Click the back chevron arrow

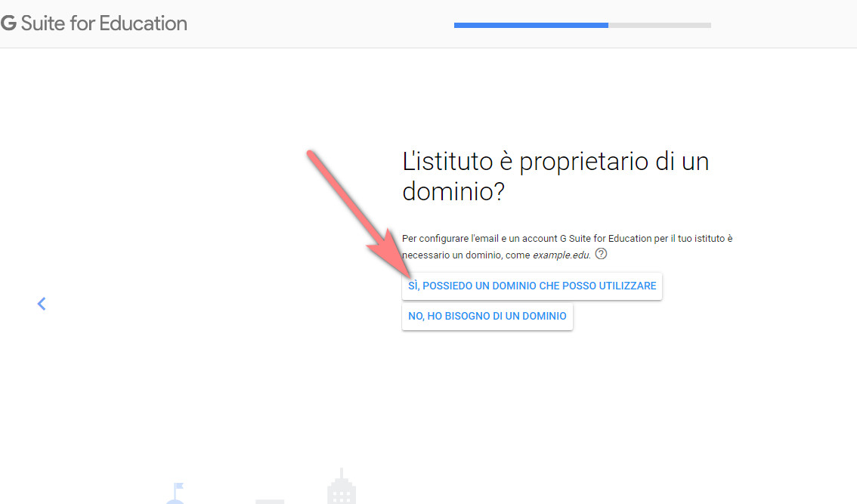[x=42, y=304]
